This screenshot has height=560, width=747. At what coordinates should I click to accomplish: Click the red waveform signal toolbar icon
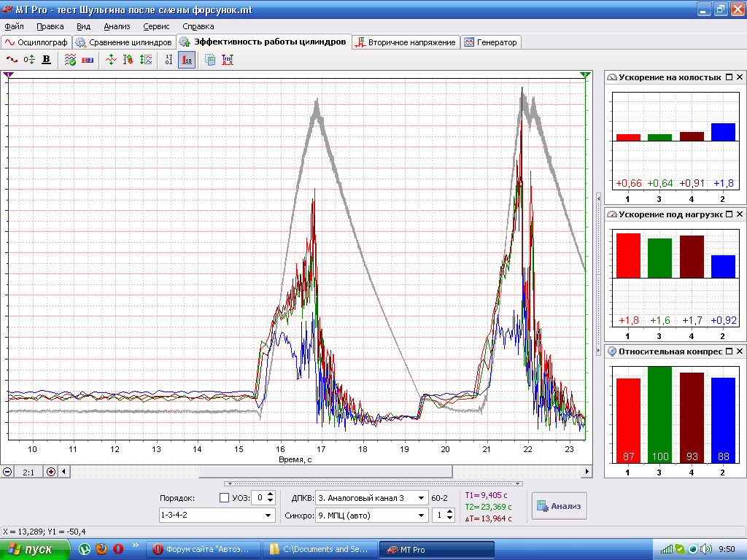click(x=12, y=60)
